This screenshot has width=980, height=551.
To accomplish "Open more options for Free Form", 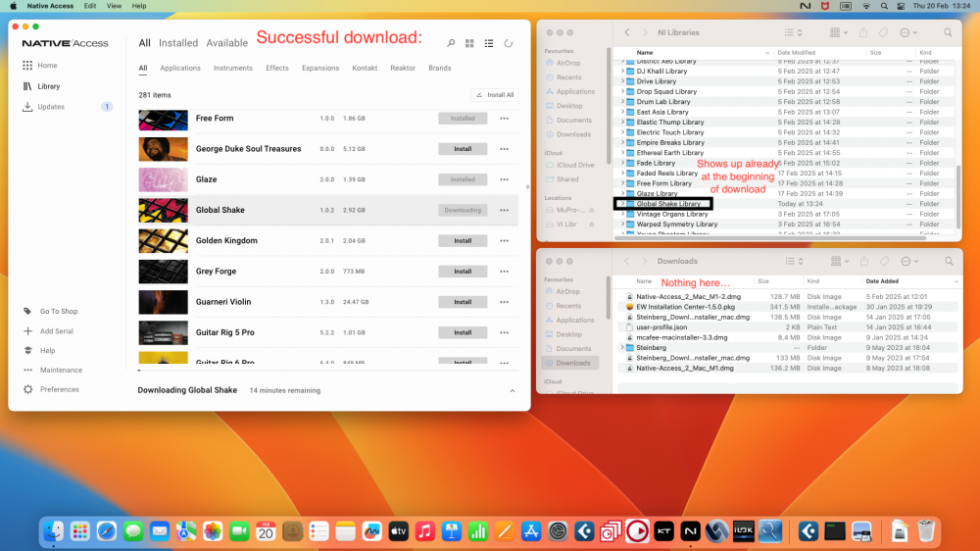I will coord(504,119).
